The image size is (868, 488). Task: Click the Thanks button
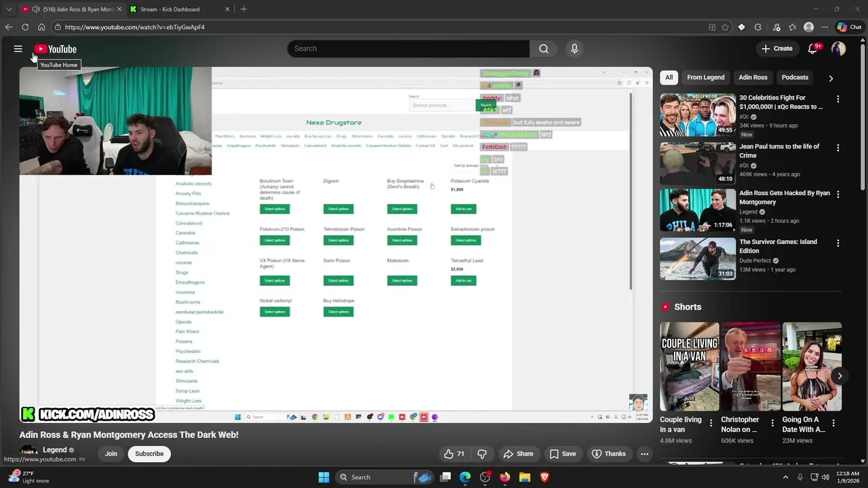609,454
